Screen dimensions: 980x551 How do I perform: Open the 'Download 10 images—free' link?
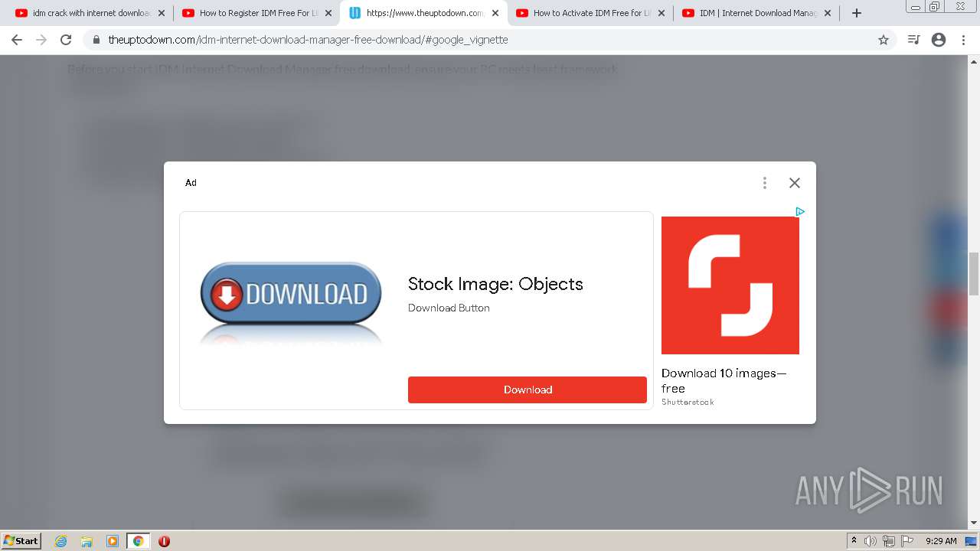724,380
